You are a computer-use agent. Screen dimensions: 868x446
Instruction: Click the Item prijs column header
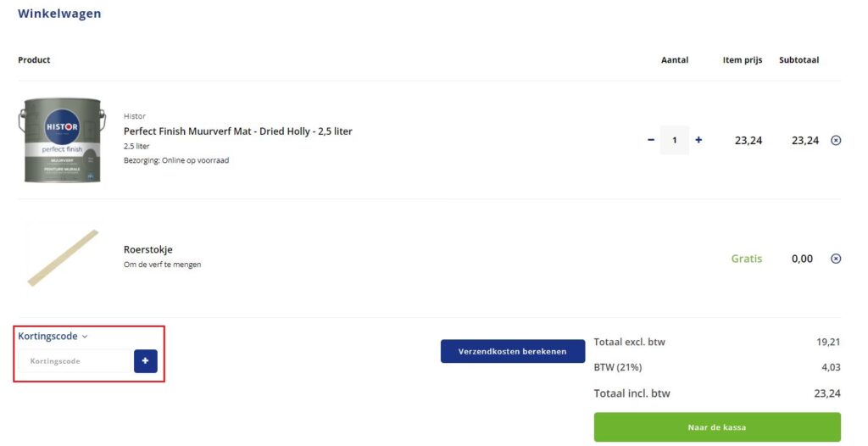pos(743,60)
